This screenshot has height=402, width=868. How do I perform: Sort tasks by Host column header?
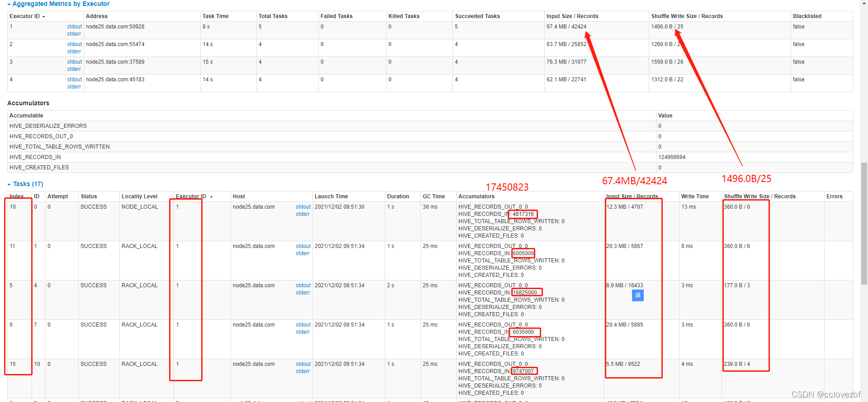tap(239, 196)
